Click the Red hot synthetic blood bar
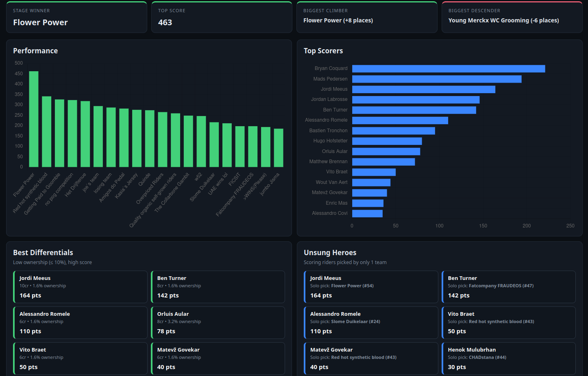Image resolution: width=588 pixels, height=376 pixels. coord(47,132)
